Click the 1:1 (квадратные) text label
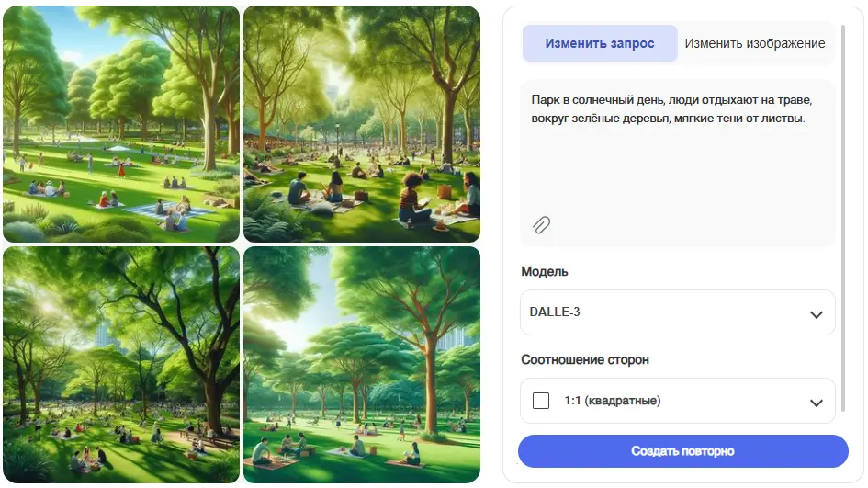Screen dimensions: 868x488 tap(613, 401)
